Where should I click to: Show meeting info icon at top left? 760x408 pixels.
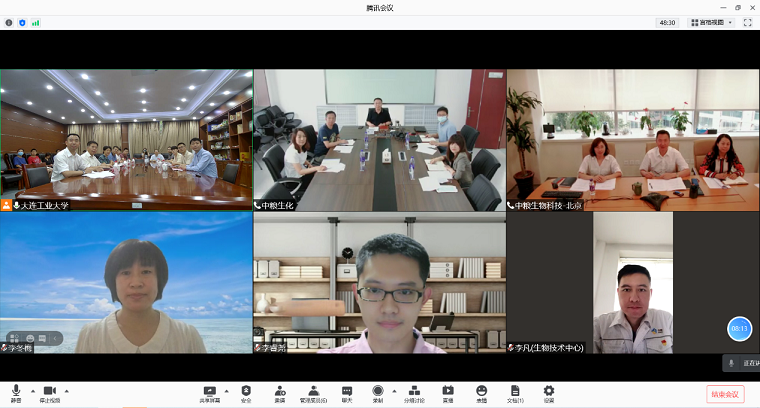tap(9, 22)
